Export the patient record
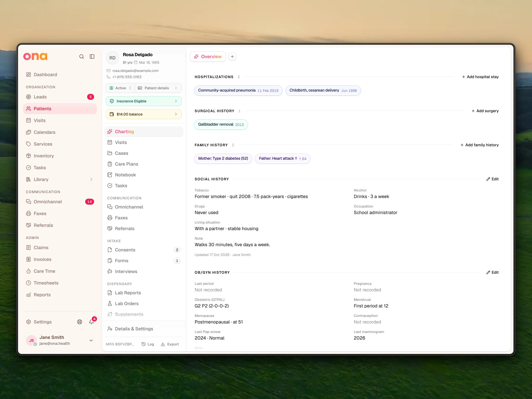Image resolution: width=532 pixels, height=399 pixels. click(170, 344)
